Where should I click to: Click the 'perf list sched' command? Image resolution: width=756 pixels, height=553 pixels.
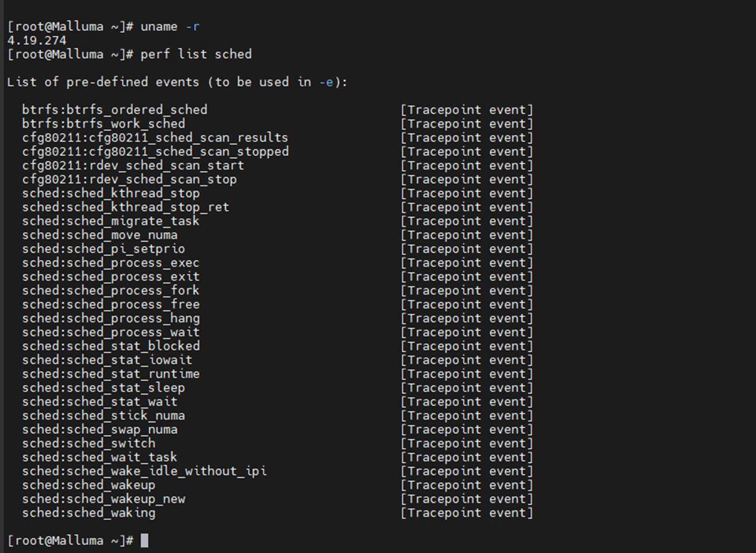tap(196, 55)
